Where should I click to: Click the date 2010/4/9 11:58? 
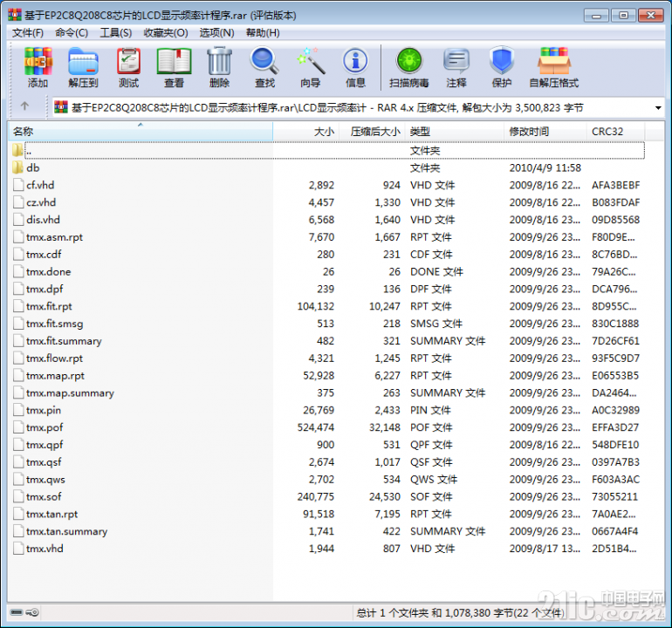[x=545, y=167]
